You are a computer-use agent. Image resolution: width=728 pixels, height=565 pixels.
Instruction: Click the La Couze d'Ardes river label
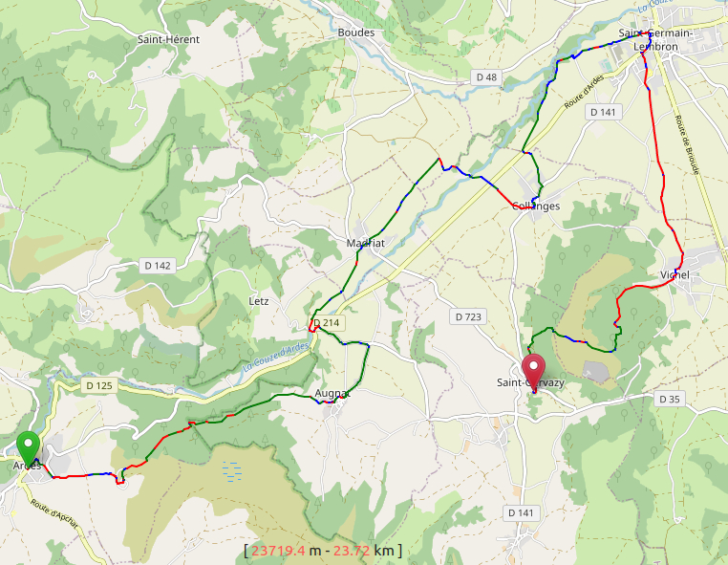tap(275, 357)
